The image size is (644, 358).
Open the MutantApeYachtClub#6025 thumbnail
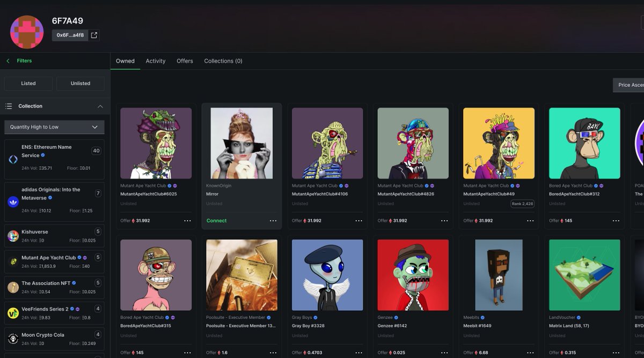coord(156,143)
